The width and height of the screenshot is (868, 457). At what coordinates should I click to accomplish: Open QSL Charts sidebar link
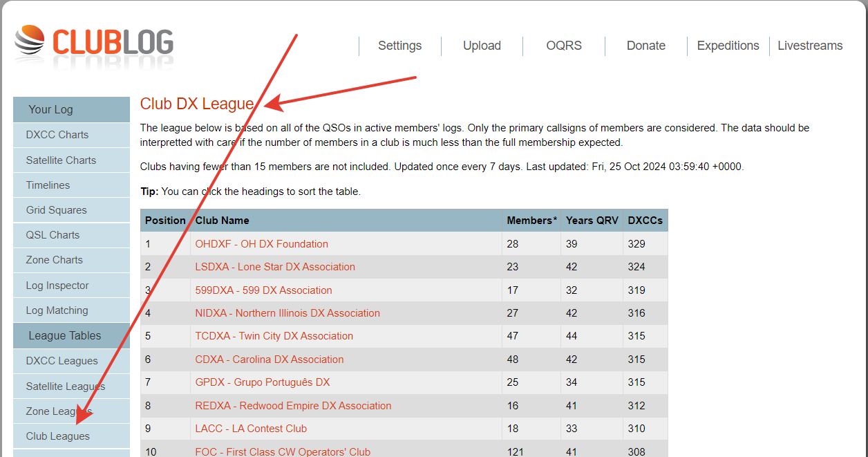click(71, 235)
